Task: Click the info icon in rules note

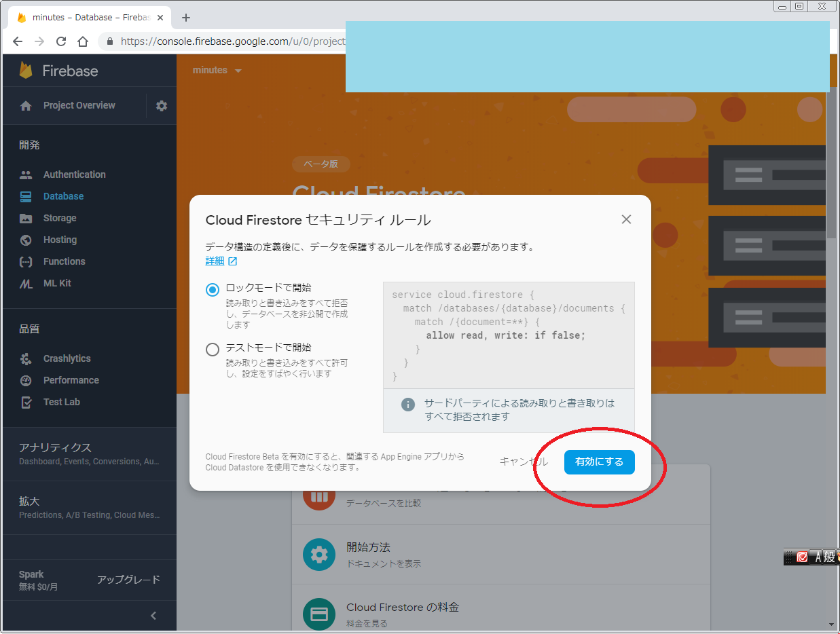Action: (408, 405)
